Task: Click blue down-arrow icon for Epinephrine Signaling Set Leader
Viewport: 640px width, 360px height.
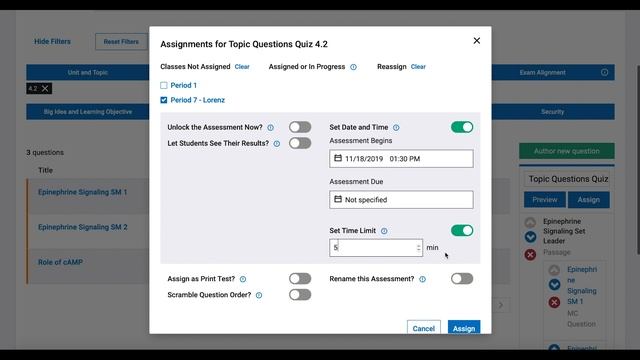Action: click(x=530, y=237)
